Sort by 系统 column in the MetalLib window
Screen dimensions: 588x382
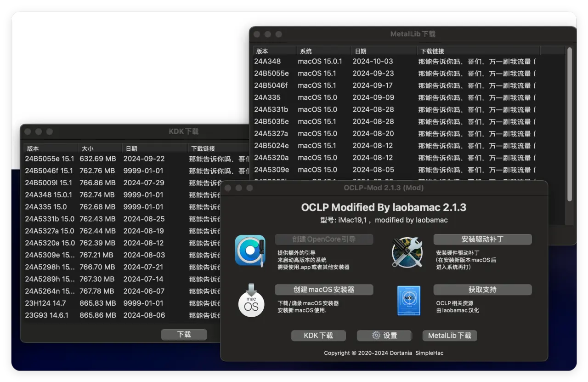[x=323, y=51]
